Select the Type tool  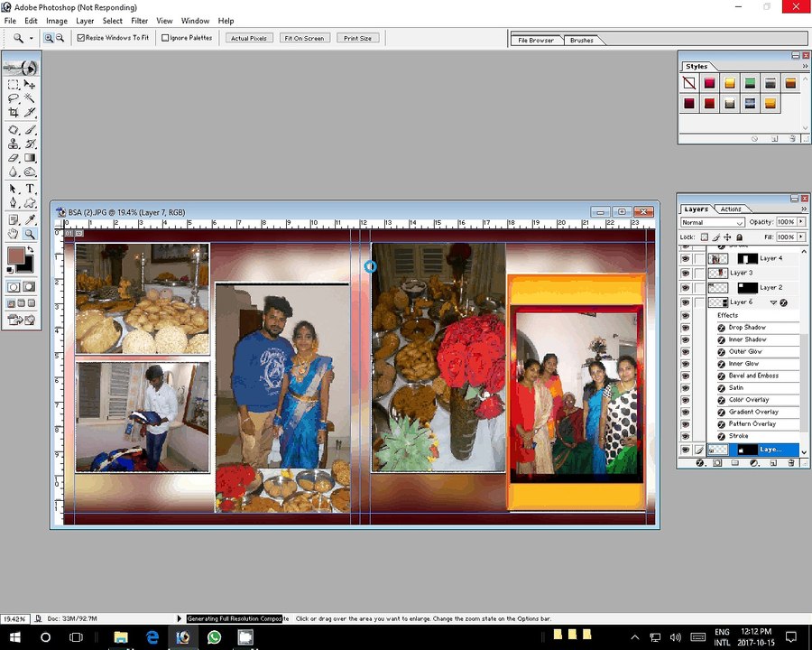tap(30, 190)
